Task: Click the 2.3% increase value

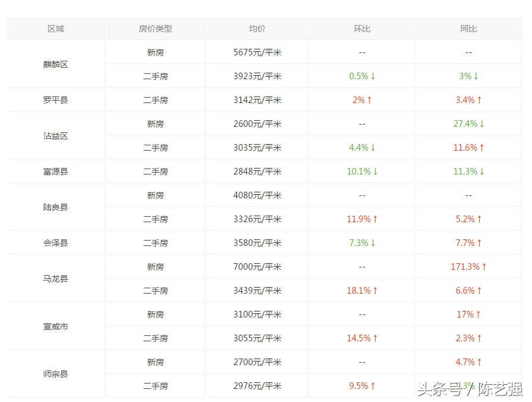Action: coord(468,338)
